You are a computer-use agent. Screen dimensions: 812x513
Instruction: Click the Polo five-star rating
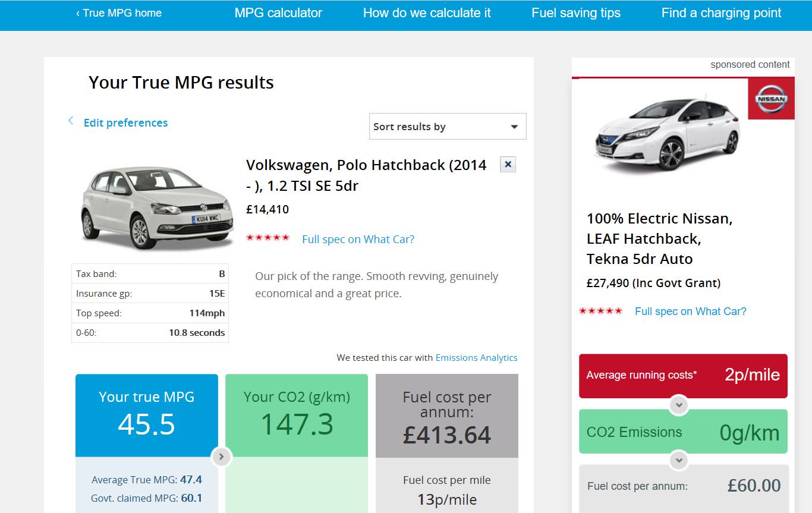pyautogui.click(x=268, y=238)
